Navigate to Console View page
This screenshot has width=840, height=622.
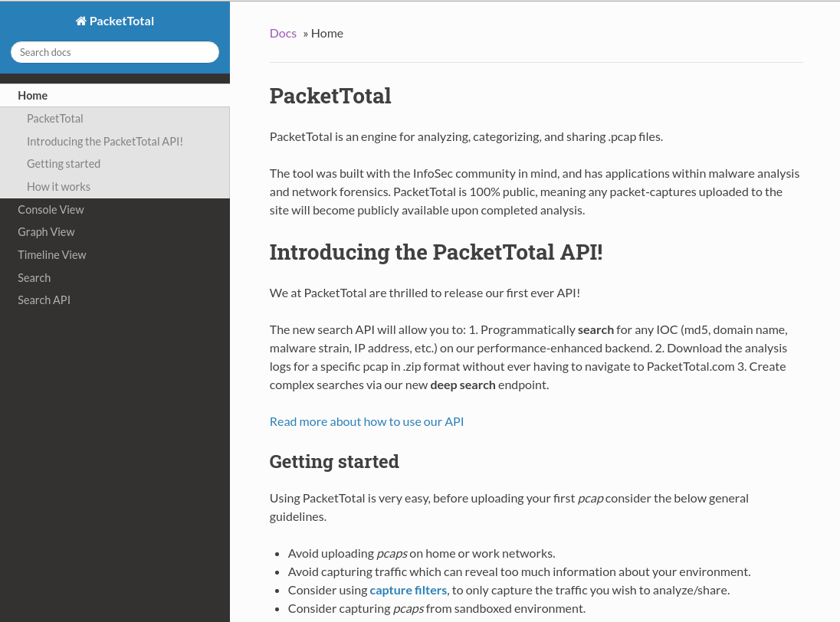(51, 209)
